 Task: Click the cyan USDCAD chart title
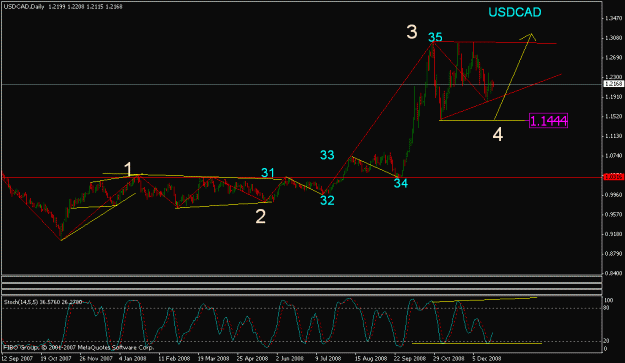(515, 12)
